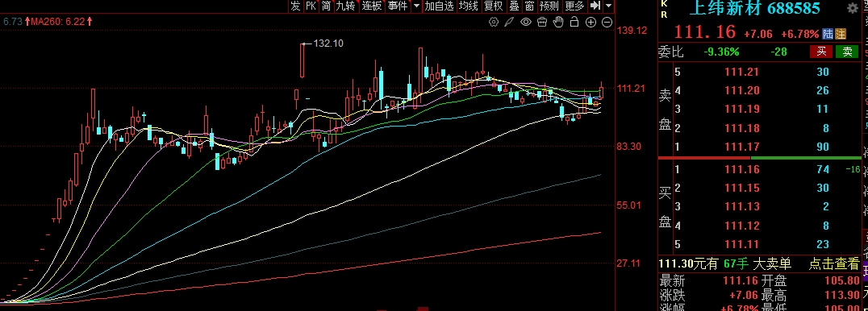
Task: Click the 最高 113.90 value
Action: [841, 296]
